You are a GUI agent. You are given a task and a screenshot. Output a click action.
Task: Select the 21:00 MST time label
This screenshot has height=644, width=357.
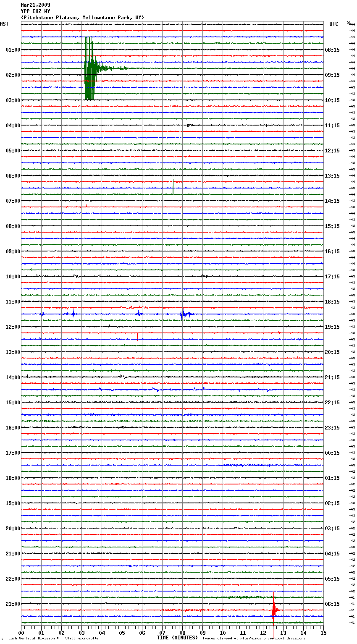click(x=13, y=554)
